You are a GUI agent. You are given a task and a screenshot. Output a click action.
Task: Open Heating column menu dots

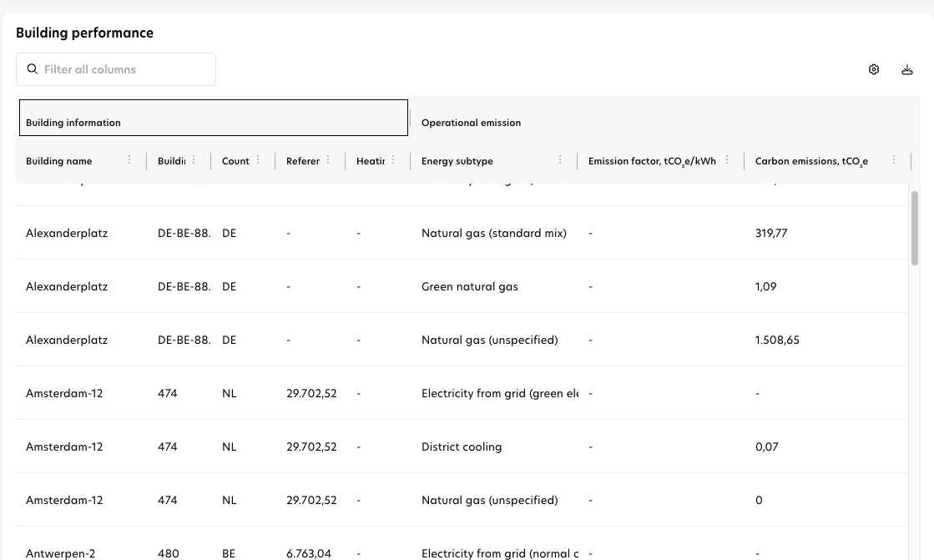point(393,159)
